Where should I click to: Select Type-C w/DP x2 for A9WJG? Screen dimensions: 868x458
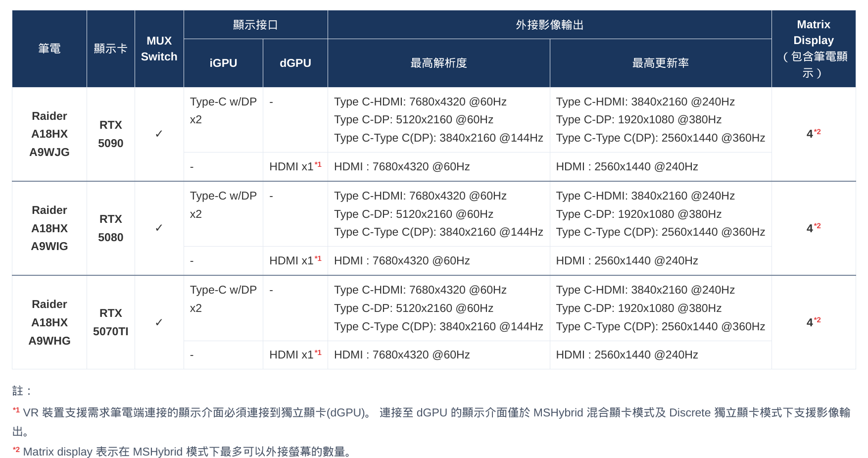[223, 110]
